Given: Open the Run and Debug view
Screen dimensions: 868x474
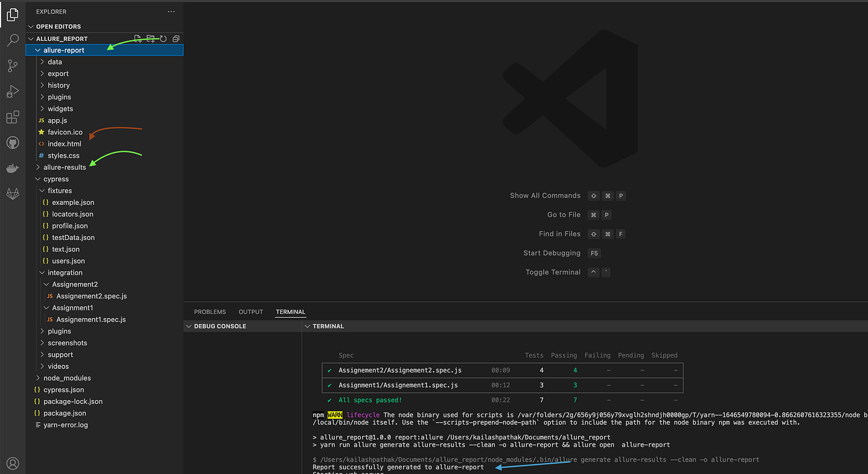Looking at the screenshot, I should (x=12, y=92).
